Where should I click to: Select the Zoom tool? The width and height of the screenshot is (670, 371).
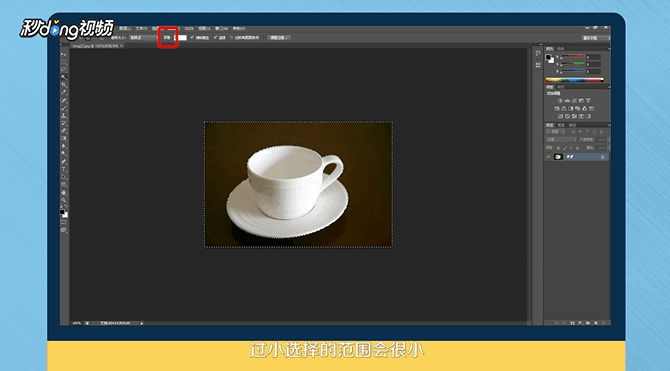(64, 199)
